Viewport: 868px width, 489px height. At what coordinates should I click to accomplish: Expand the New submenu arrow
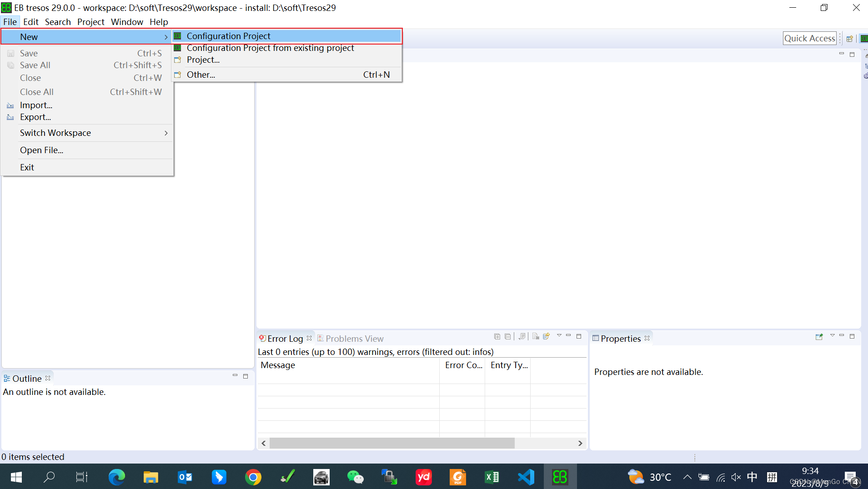(166, 37)
